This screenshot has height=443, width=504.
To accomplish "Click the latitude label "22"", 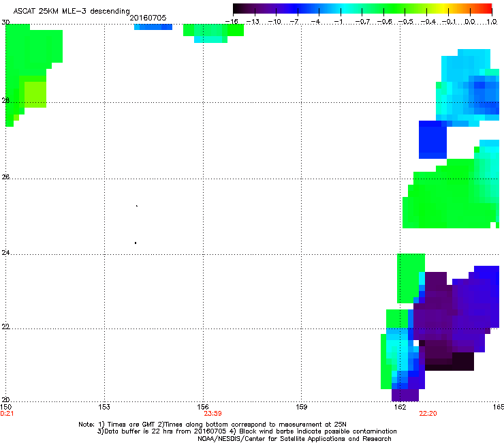I will point(5,326).
